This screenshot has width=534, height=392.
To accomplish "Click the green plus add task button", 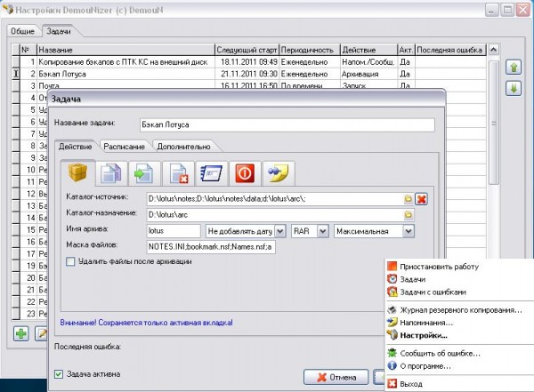I will [x=20, y=332].
